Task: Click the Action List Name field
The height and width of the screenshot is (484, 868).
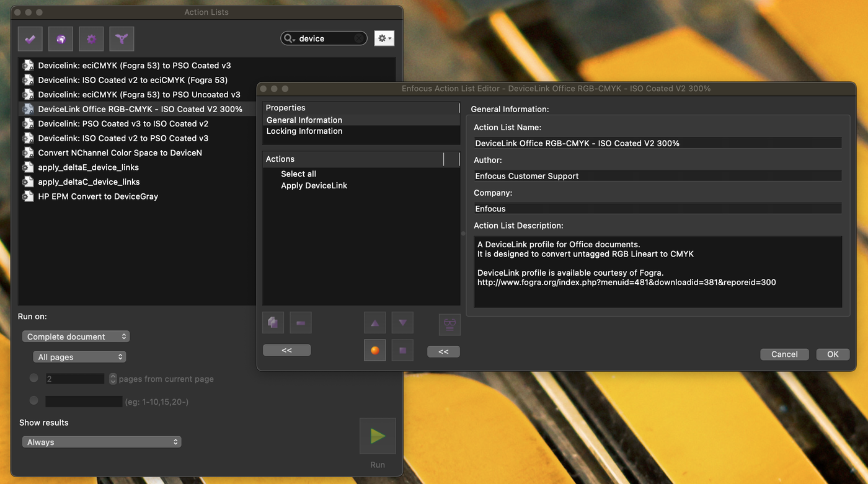Action: [658, 143]
